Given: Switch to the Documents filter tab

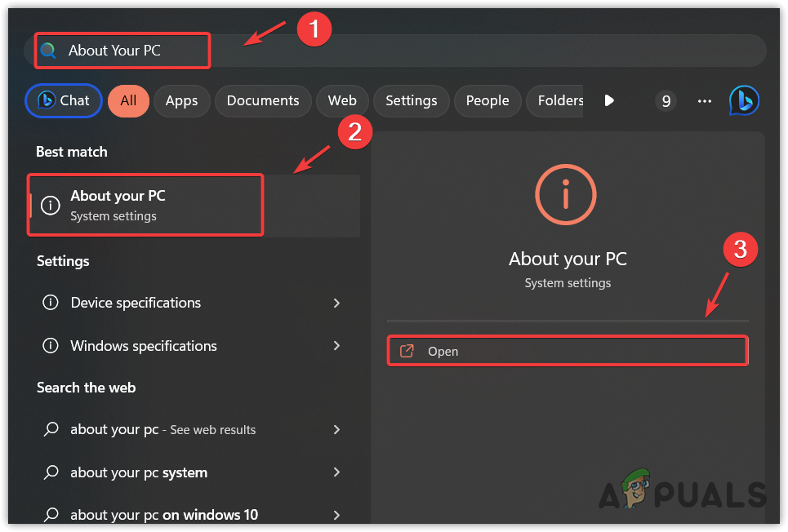Looking at the screenshot, I should [262, 100].
